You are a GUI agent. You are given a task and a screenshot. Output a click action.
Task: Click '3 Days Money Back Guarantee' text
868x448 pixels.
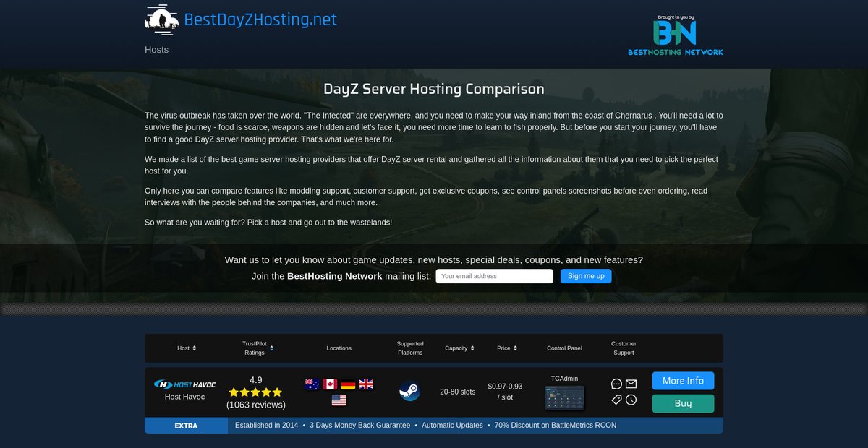(x=359, y=426)
